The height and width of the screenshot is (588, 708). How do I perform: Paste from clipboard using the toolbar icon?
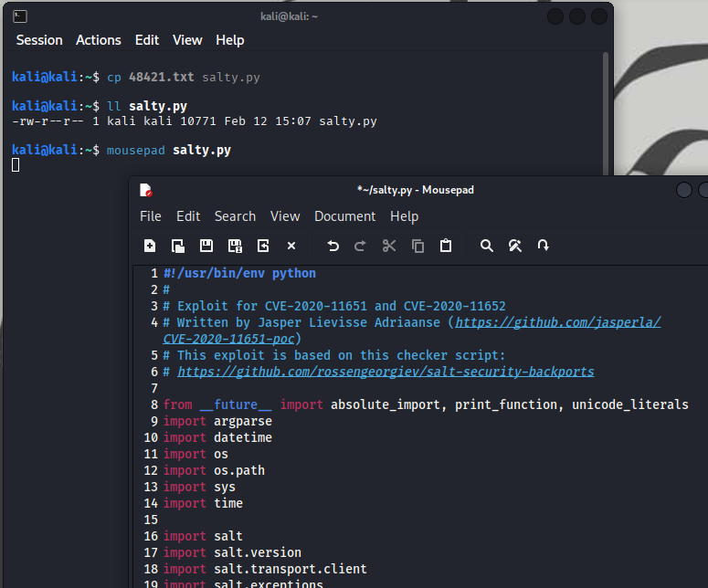446,246
